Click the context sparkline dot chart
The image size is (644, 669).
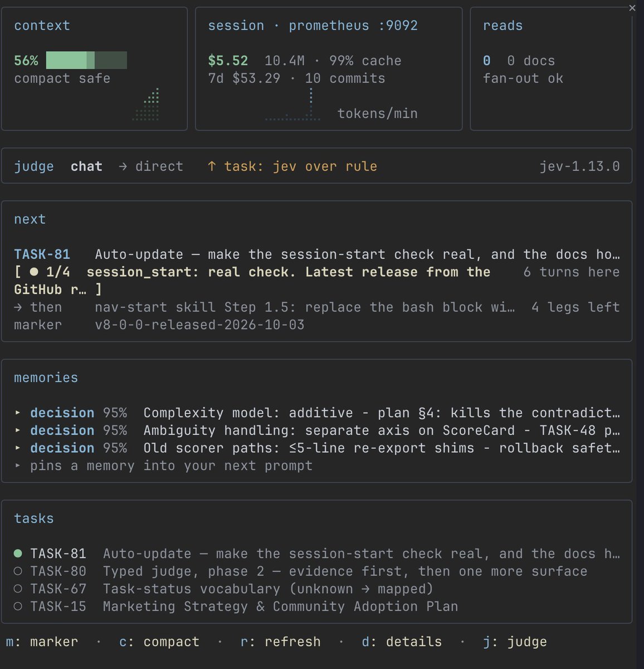[x=146, y=104]
